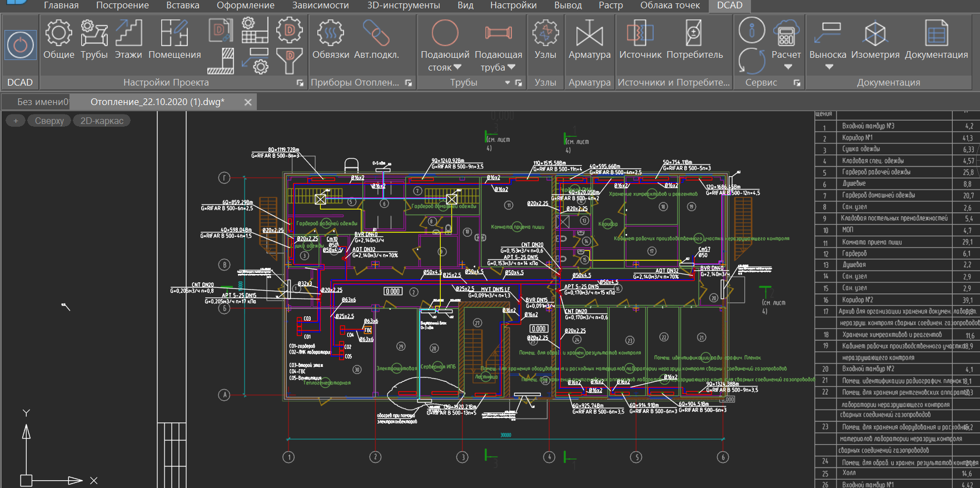This screenshot has width=980, height=488.
Task: Click the refresh arrows icon in Сервис
Action: [x=752, y=61]
